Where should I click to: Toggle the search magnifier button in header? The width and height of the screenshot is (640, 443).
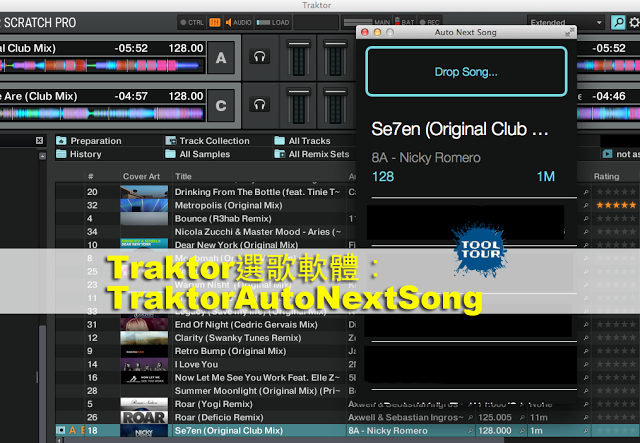coord(618,22)
